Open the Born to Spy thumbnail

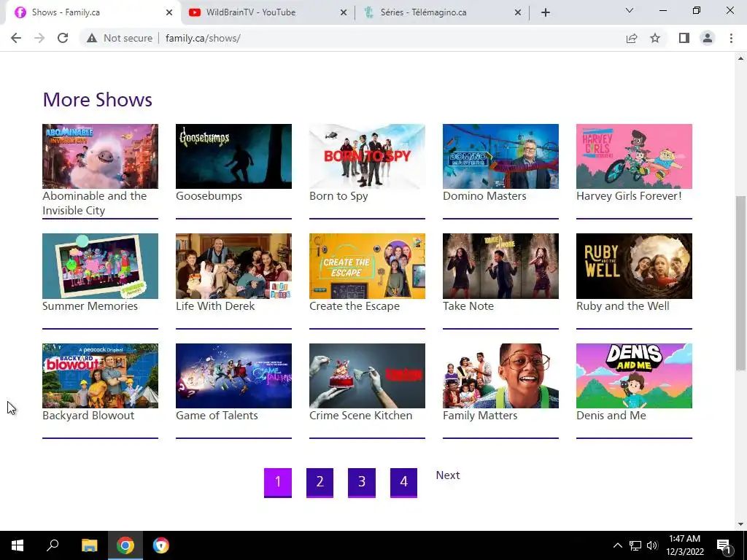point(367,156)
